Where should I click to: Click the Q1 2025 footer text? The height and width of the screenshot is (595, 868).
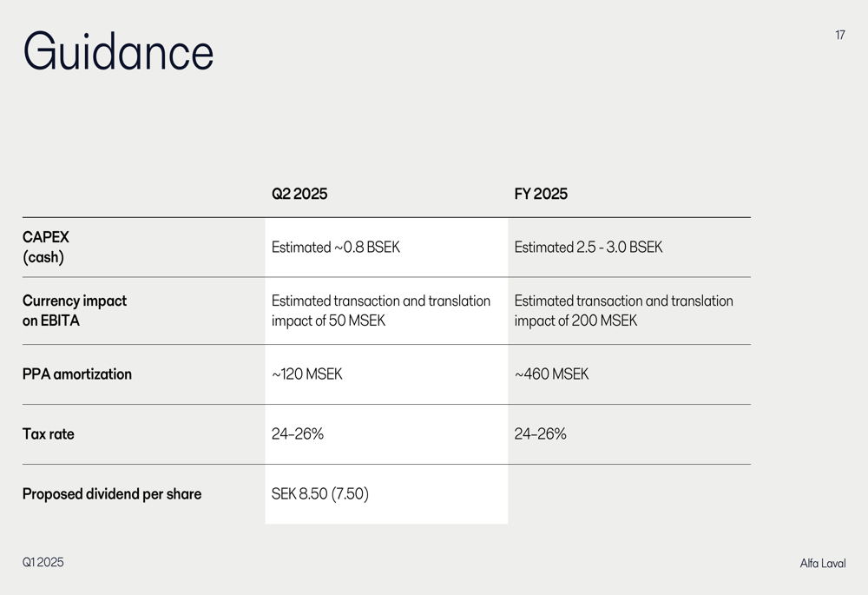[43, 563]
